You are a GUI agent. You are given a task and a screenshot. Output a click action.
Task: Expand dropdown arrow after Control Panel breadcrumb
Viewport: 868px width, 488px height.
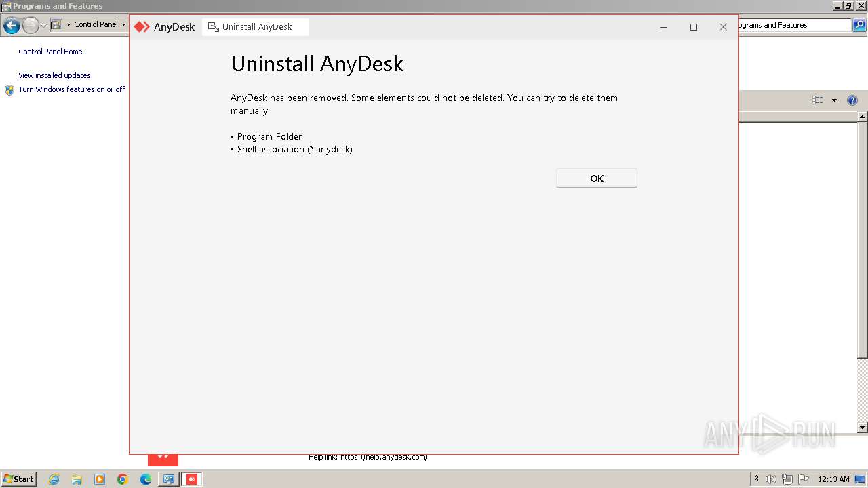click(123, 24)
